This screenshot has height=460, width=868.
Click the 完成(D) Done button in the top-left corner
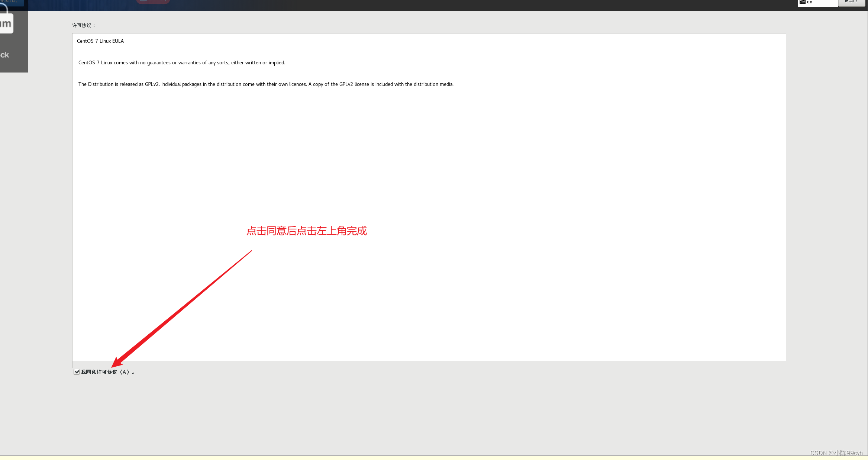point(11,2)
